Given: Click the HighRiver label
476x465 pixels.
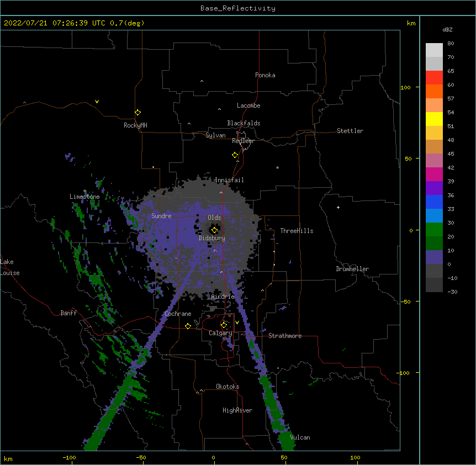Looking at the screenshot, I should [237, 410].
